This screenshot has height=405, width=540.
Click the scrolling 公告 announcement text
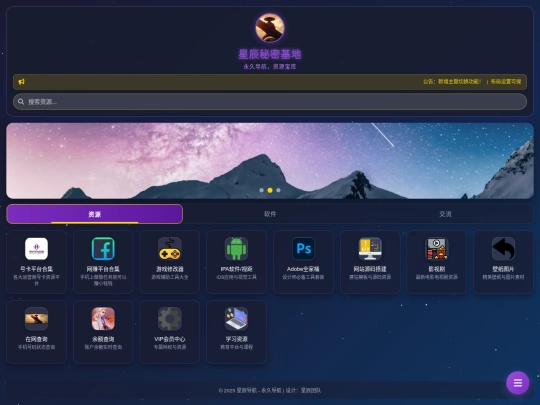[x=472, y=82]
